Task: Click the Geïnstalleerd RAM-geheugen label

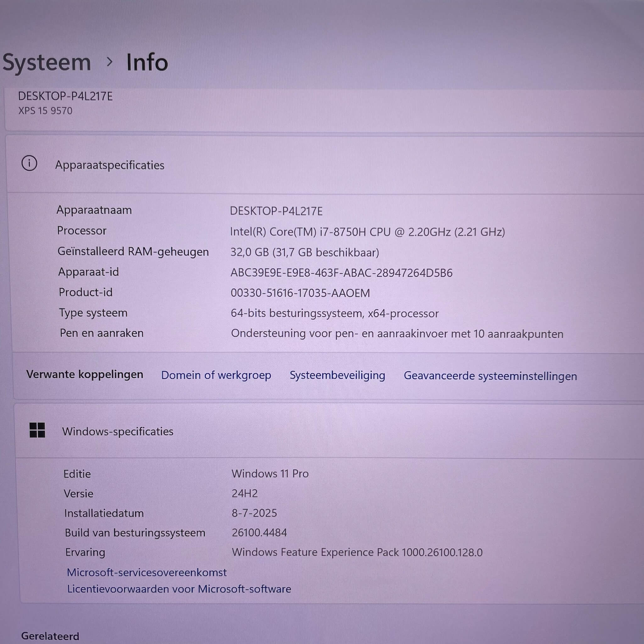Action: tap(133, 252)
